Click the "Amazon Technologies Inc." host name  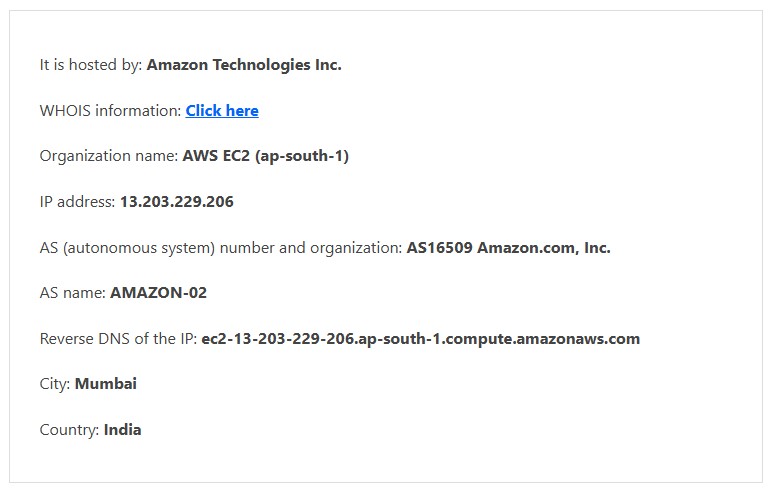(244, 65)
